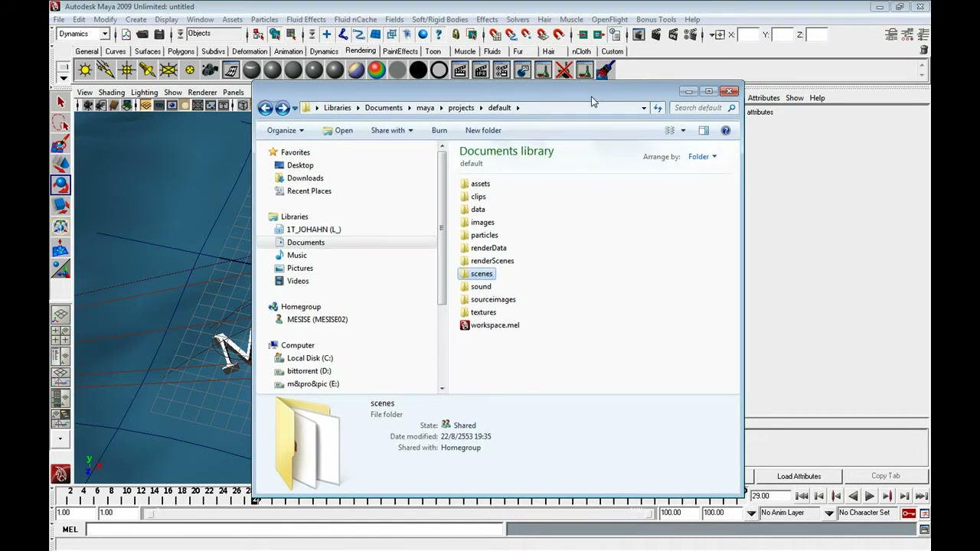The height and width of the screenshot is (551, 980).
Task: Click the Open Scene folder icon in status line
Action: [142, 34]
